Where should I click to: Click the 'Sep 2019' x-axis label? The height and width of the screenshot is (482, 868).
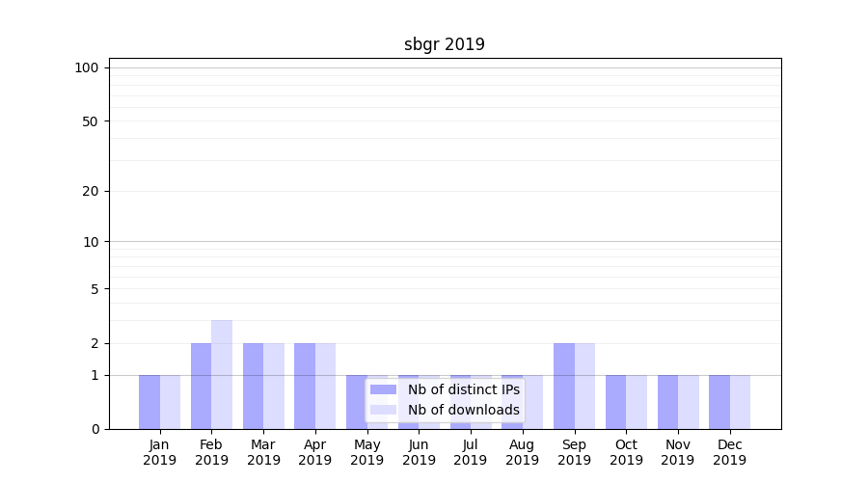(x=574, y=452)
